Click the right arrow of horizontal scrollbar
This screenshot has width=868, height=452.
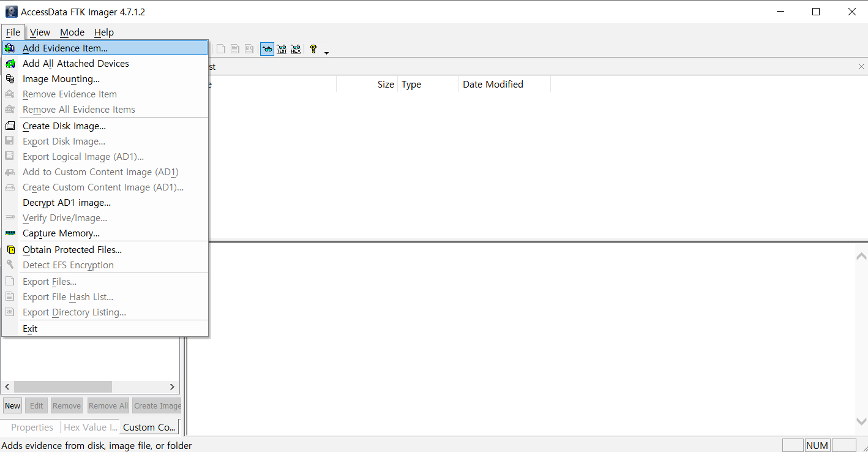coord(172,386)
